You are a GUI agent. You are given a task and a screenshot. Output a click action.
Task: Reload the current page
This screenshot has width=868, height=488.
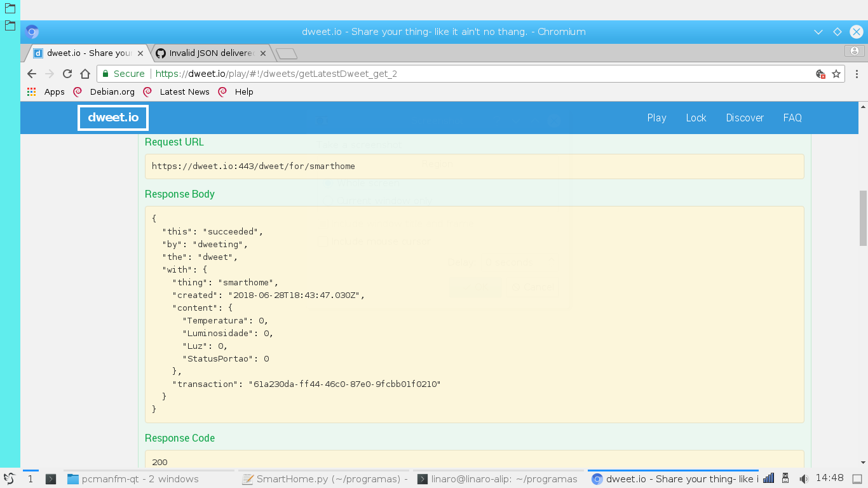click(x=67, y=74)
